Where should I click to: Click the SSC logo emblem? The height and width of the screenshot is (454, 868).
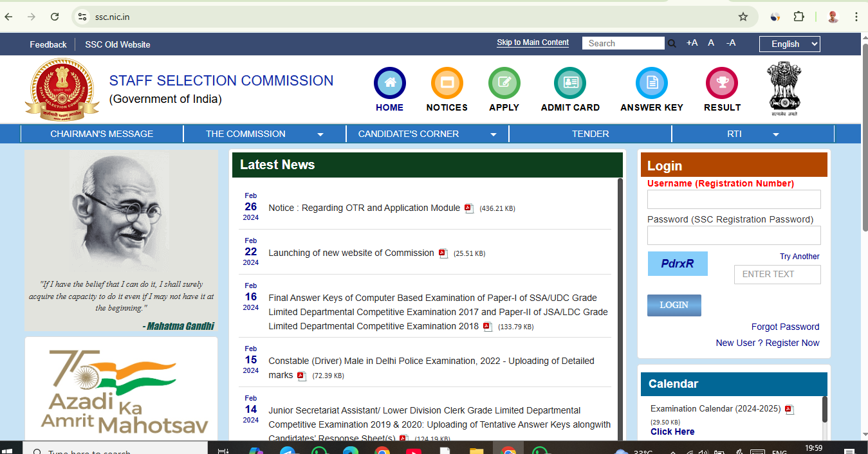click(62, 89)
